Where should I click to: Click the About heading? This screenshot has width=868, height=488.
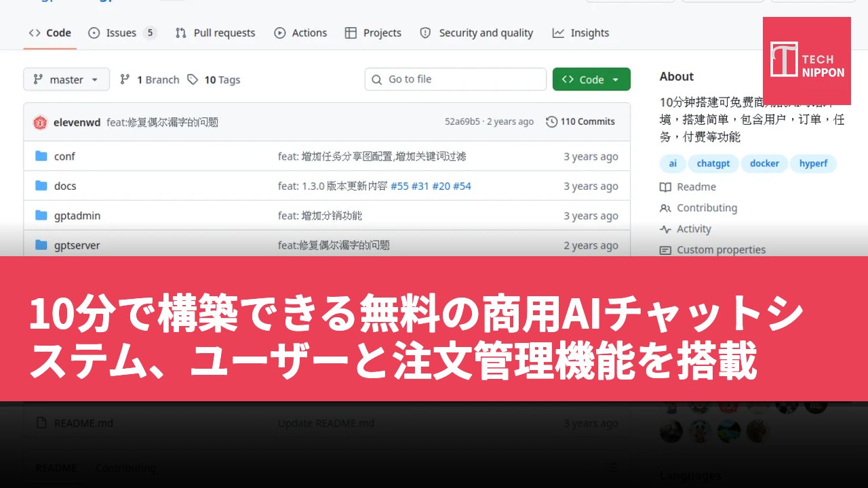click(677, 77)
